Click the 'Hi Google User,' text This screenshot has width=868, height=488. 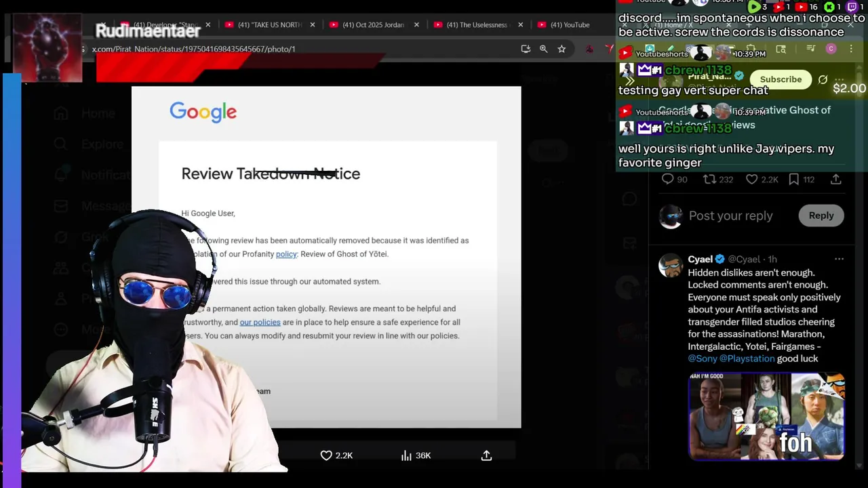coord(208,213)
